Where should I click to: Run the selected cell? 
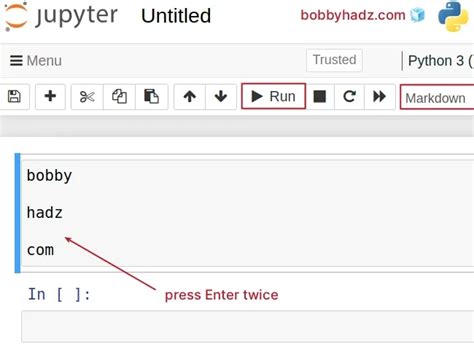273,96
